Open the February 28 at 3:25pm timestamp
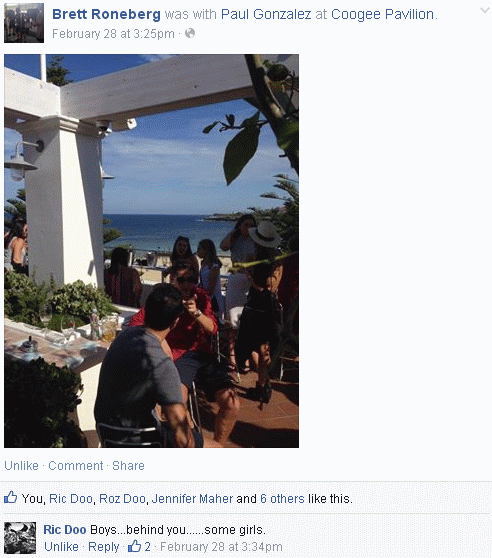 click(x=113, y=34)
